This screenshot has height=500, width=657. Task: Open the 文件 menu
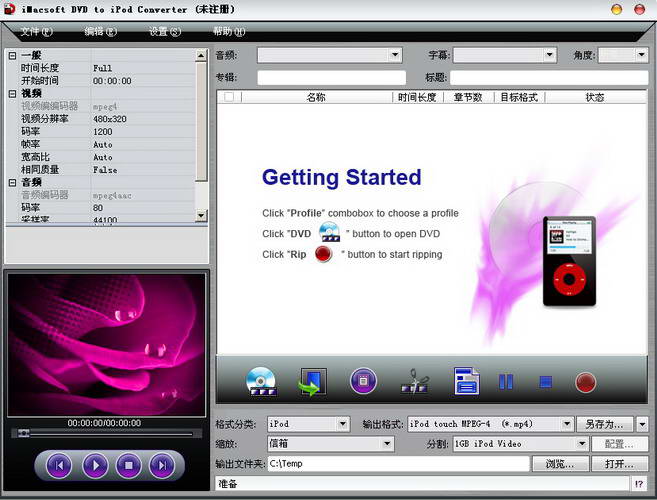36,31
